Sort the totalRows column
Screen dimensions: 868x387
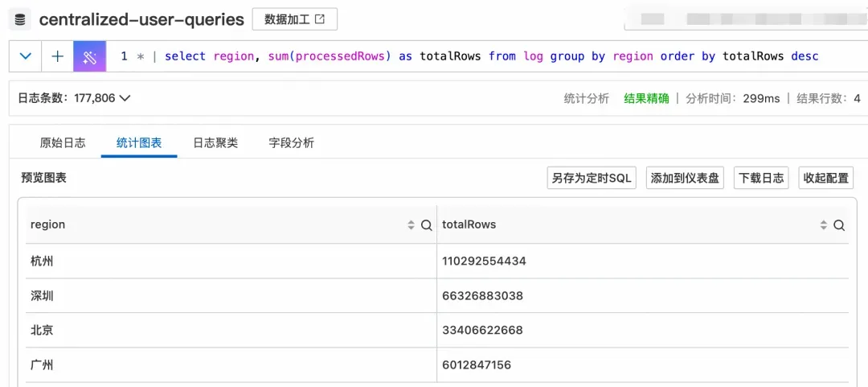(x=824, y=225)
